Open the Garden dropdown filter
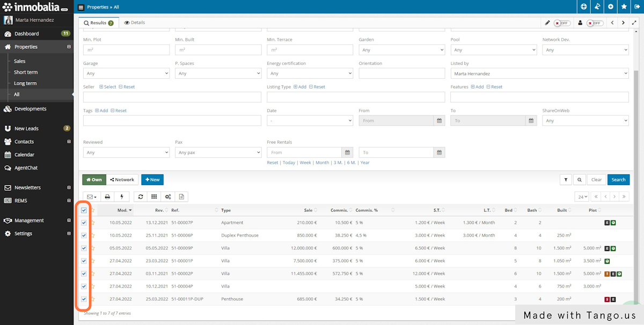The width and height of the screenshot is (644, 325). click(x=401, y=50)
